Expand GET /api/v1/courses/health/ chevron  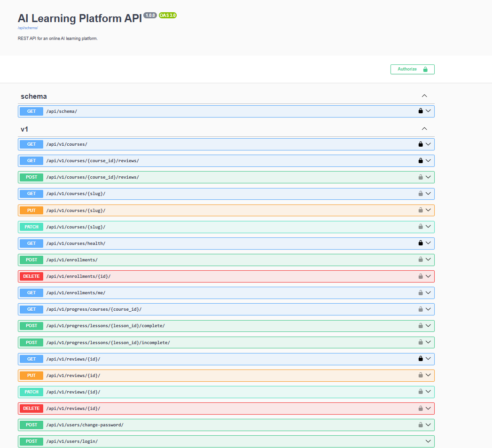click(x=428, y=243)
